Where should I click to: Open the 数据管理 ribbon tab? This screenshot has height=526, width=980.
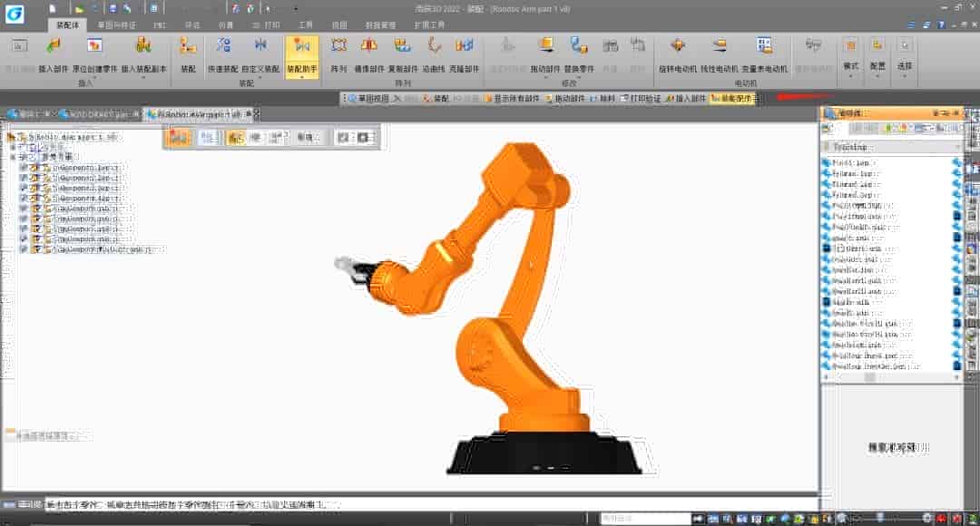click(380, 25)
